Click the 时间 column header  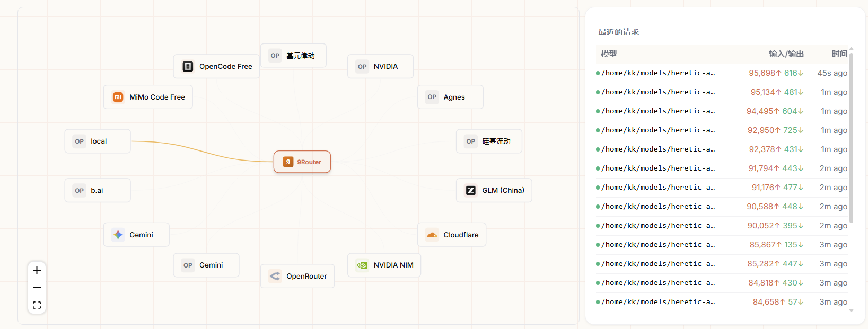coord(839,54)
